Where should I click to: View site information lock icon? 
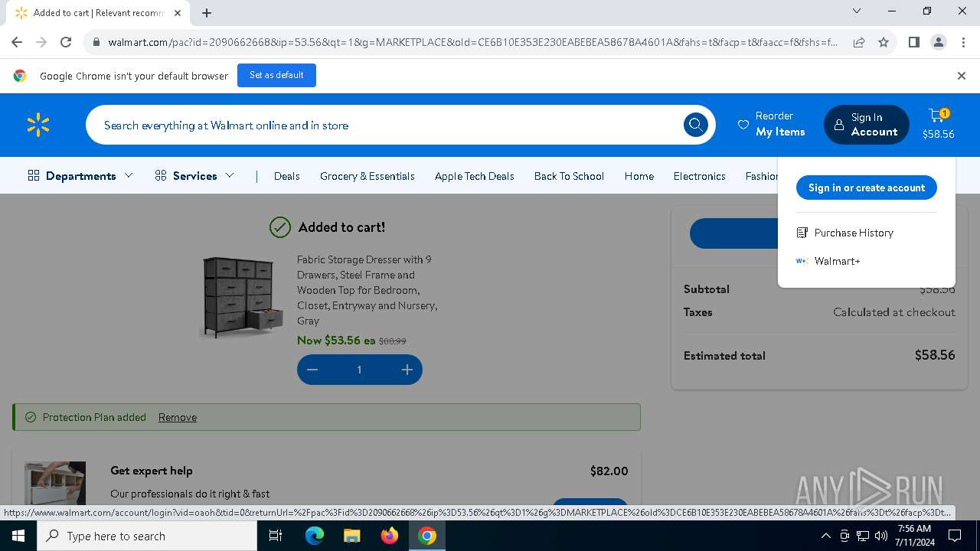point(96,42)
